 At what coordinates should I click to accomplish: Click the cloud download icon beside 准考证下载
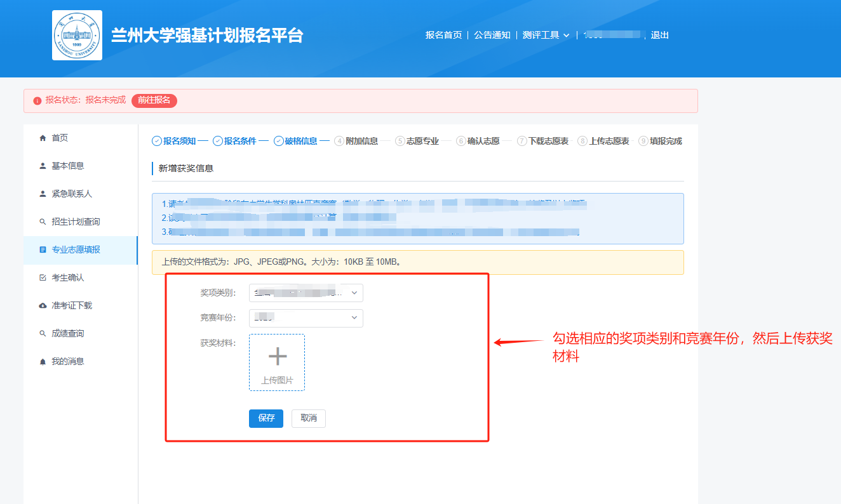pos(43,305)
